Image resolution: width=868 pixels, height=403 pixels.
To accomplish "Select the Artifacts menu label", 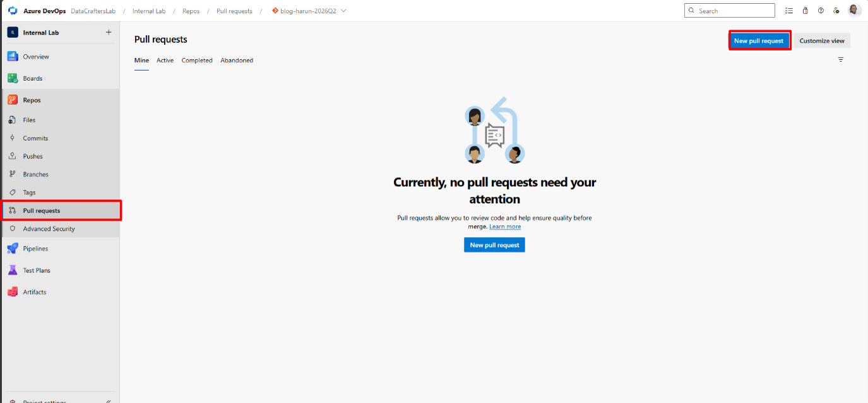I will click(x=35, y=292).
